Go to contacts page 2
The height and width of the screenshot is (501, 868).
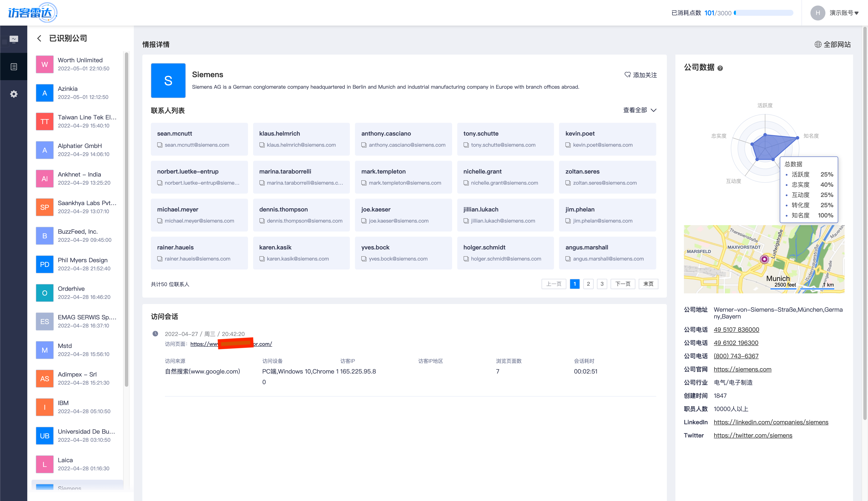[x=588, y=284]
